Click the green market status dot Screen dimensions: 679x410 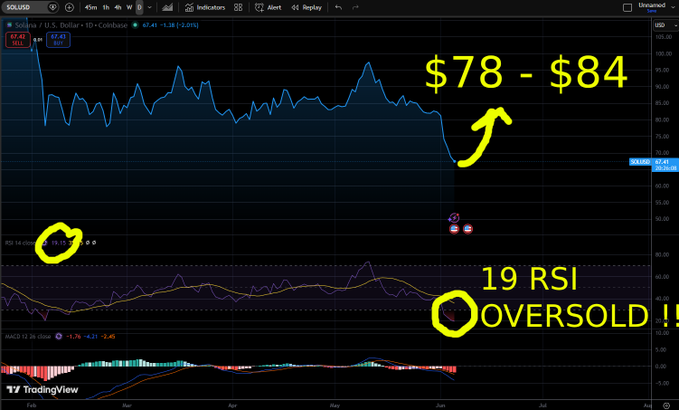[x=135, y=25]
